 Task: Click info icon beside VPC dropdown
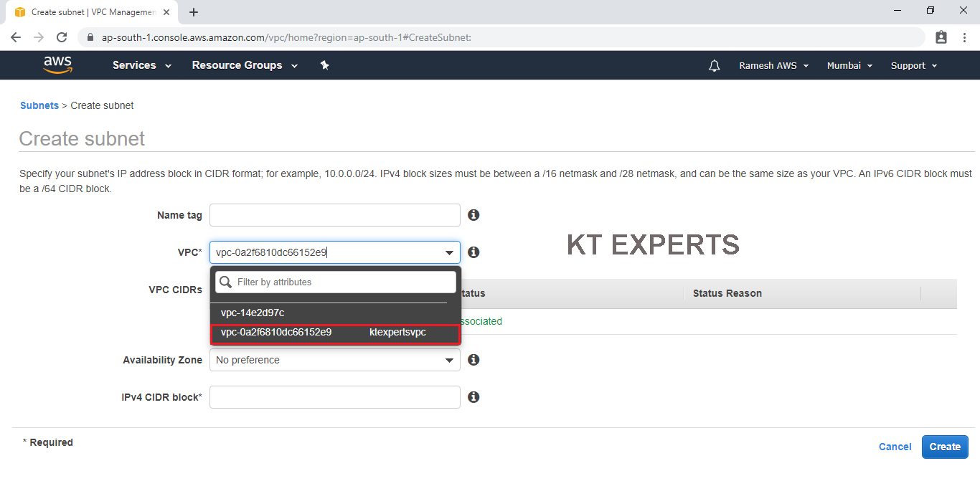point(473,252)
